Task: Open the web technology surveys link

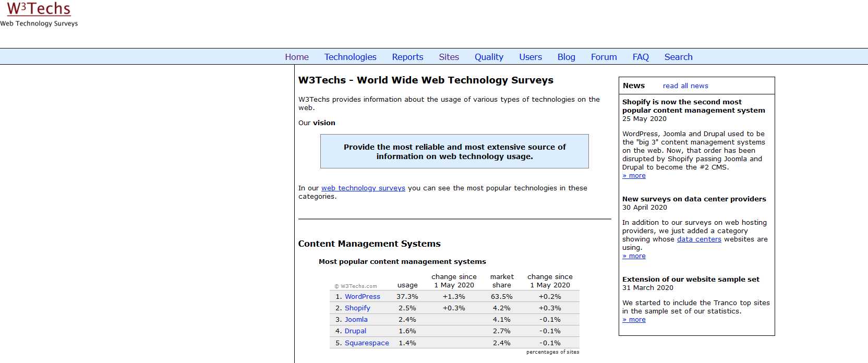Action: coord(363,188)
